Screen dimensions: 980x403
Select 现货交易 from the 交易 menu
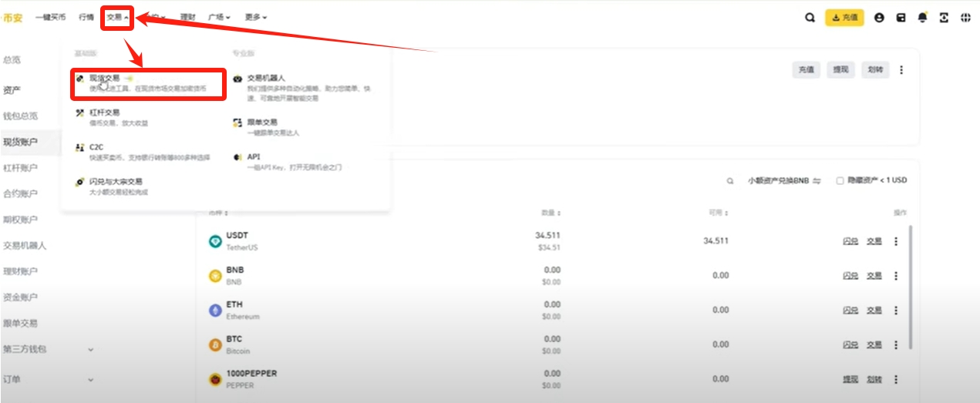(x=148, y=83)
